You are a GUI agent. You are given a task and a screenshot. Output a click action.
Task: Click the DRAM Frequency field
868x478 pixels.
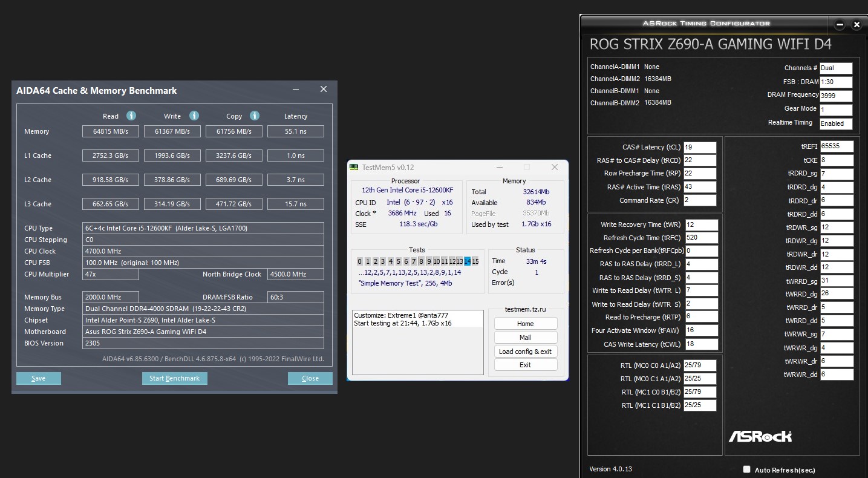[x=836, y=96]
